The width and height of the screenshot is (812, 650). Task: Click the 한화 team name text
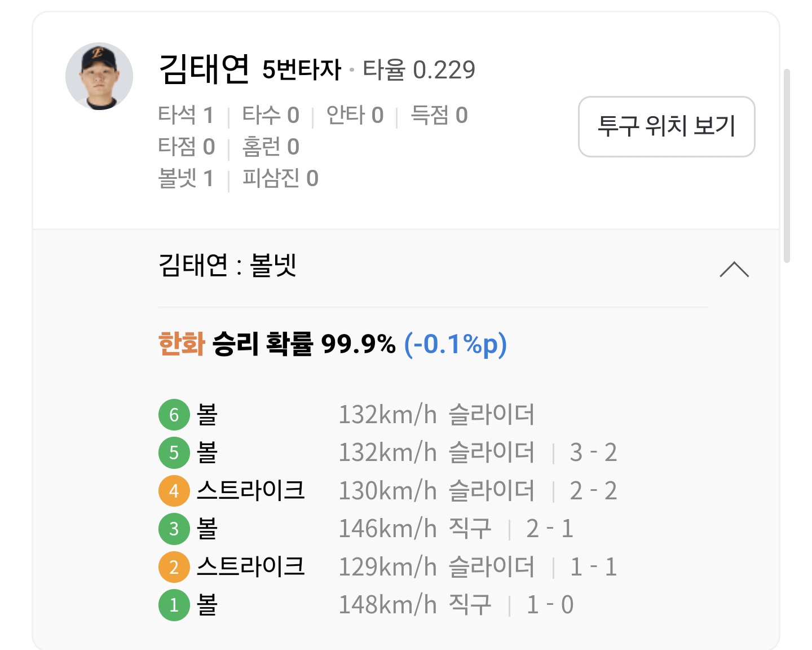(x=182, y=344)
